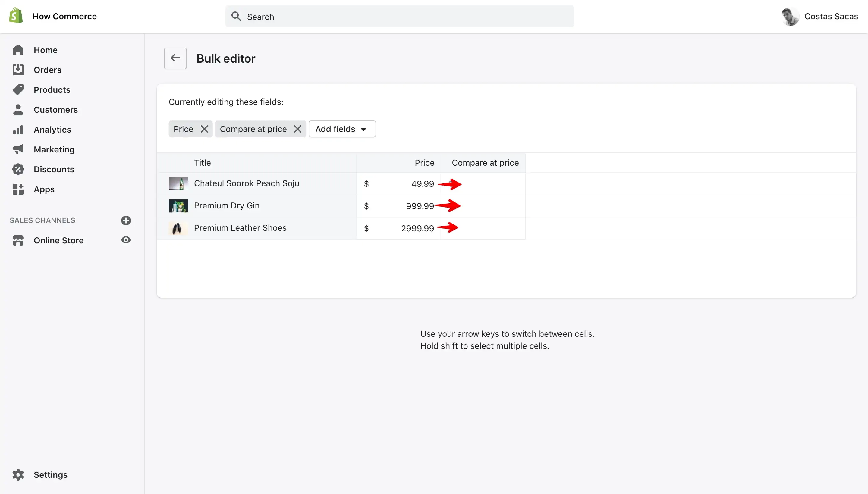Screen dimensions: 868x494
Task: Click Compare at price cell for Peach Soju
Action: (x=483, y=183)
